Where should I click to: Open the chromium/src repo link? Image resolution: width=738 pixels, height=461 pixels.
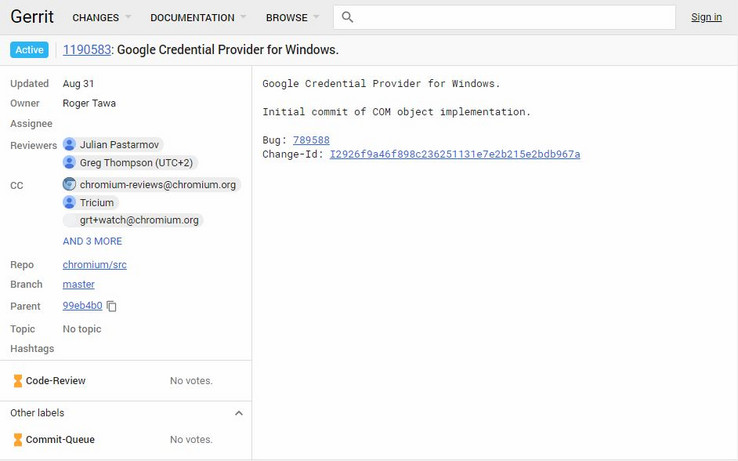point(94,265)
